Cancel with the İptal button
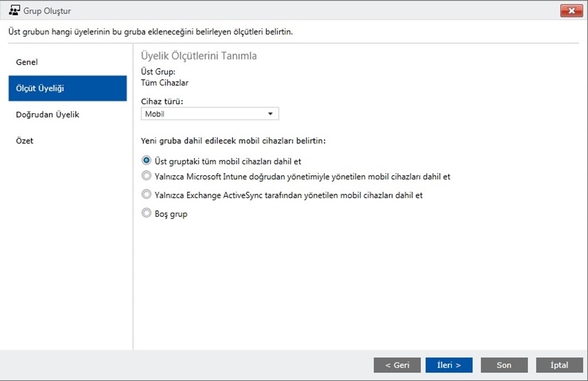The width and height of the screenshot is (588, 381). (x=559, y=365)
